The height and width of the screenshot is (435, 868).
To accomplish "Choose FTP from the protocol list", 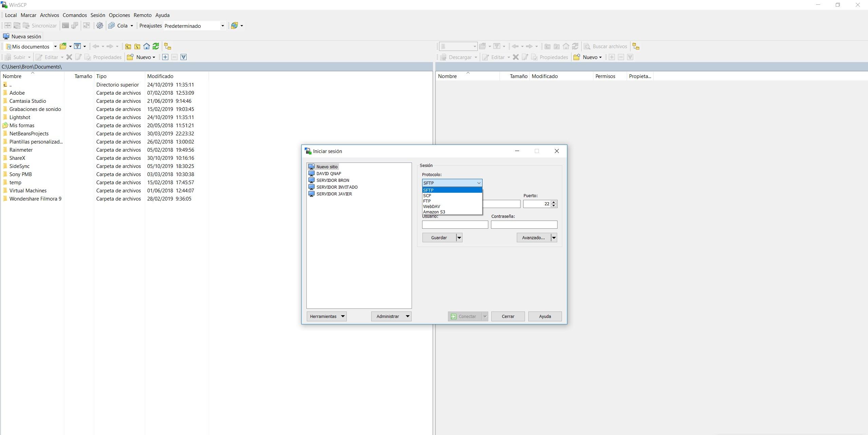I will [x=427, y=201].
